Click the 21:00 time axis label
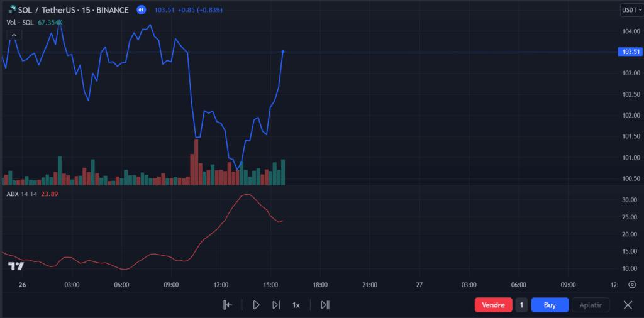This screenshot has width=644, height=318. (370, 284)
